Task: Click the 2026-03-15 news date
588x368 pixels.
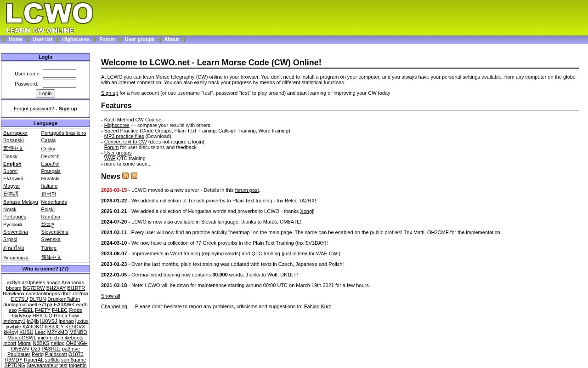Action: (114, 190)
